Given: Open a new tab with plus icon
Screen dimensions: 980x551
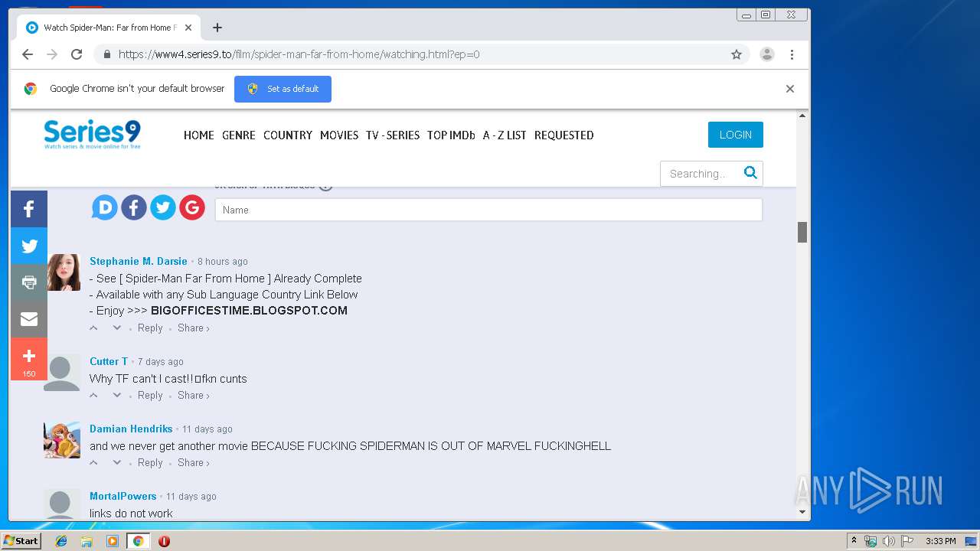Looking at the screenshot, I should pyautogui.click(x=217, y=28).
